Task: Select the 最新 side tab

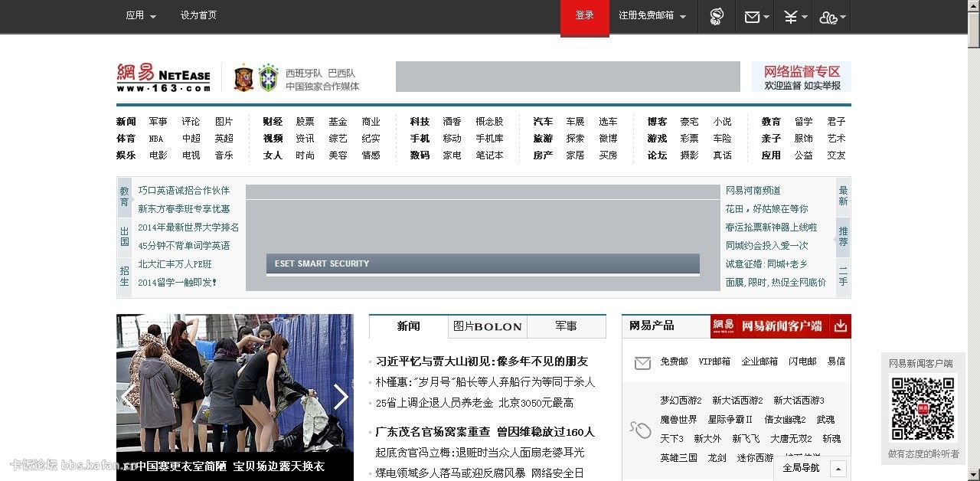Action: (843, 196)
